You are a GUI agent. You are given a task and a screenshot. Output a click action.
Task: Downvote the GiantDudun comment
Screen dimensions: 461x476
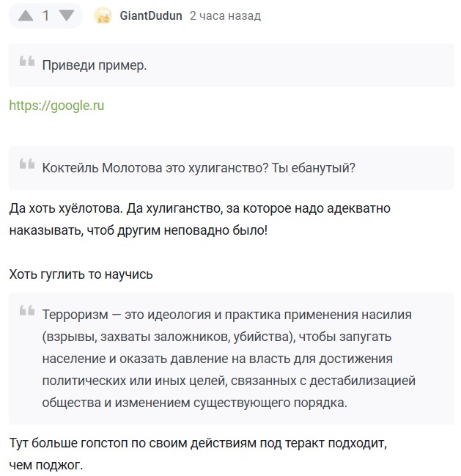click(66, 15)
